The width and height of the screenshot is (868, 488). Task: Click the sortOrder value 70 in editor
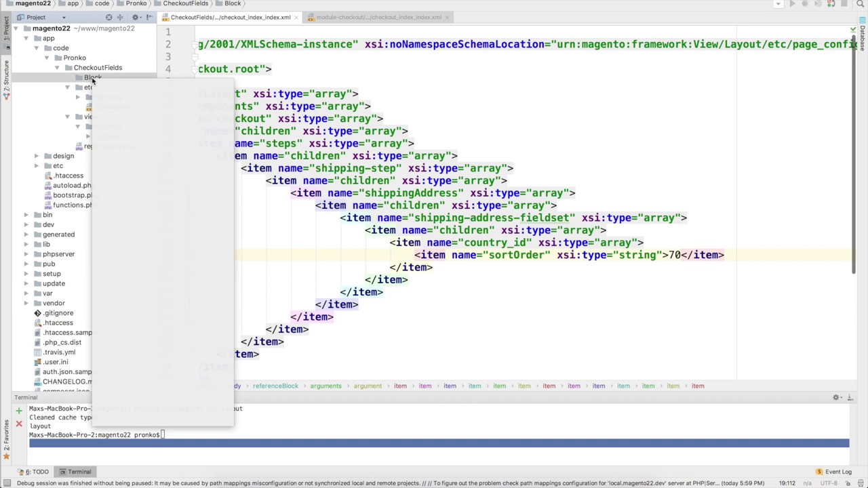pyautogui.click(x=674, y=255)
